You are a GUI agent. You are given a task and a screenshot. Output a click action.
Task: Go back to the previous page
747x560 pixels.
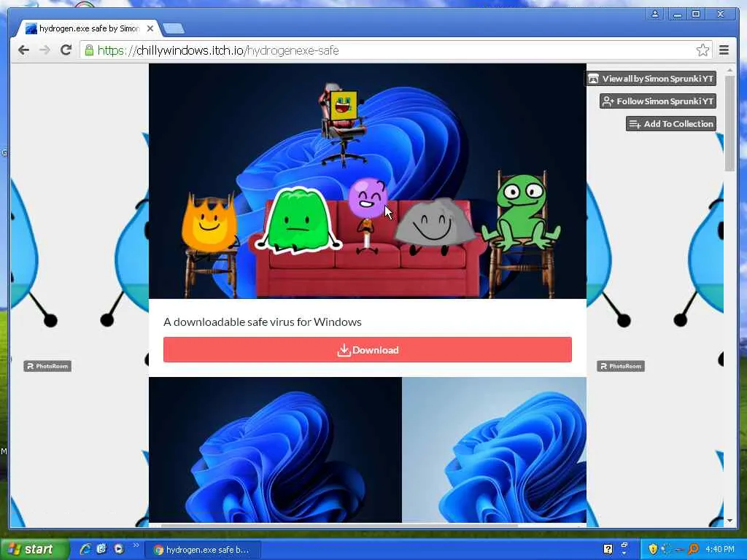click(23, 50)
